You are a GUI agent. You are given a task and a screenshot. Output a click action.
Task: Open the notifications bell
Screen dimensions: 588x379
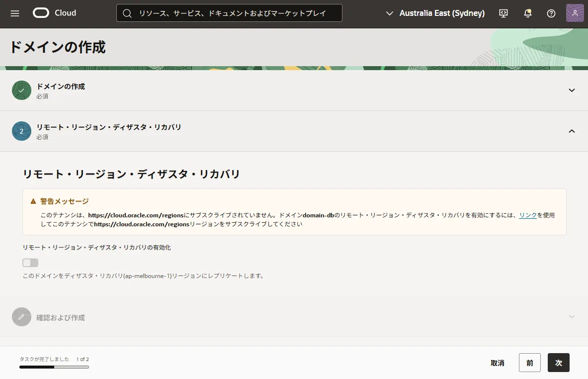pos(527,13)
